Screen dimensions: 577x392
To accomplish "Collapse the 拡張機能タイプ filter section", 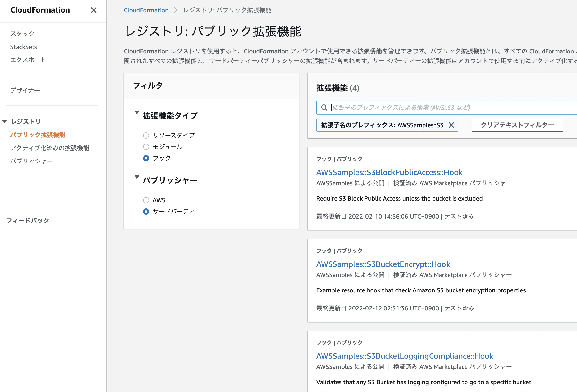I will pos(137,112).
